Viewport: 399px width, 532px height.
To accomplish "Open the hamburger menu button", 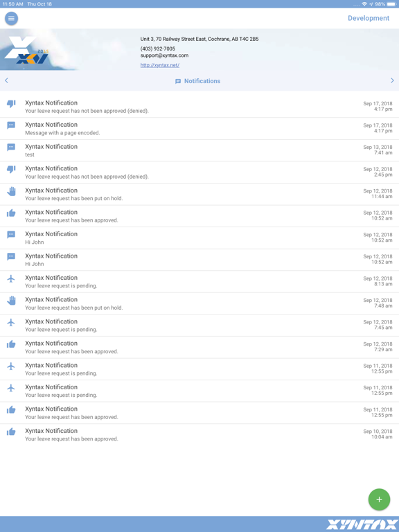I will (x=11, y=18).
